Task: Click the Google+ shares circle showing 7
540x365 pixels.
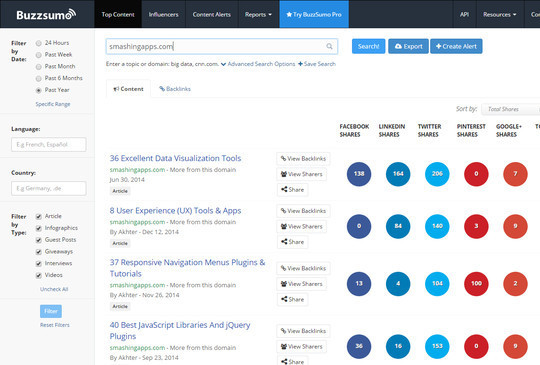Action: click(515, 174)
